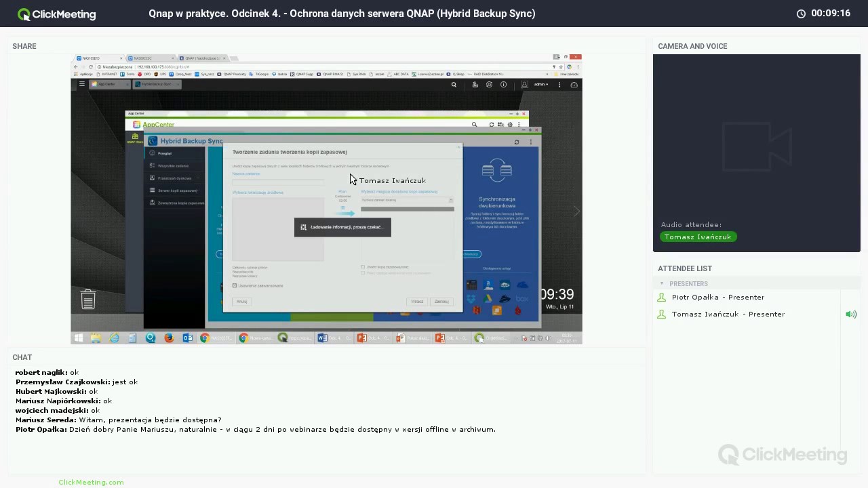868x488 pixels.
Task: Open the ClickMeeting.com footer link
Action: click(x=91, y=482)
